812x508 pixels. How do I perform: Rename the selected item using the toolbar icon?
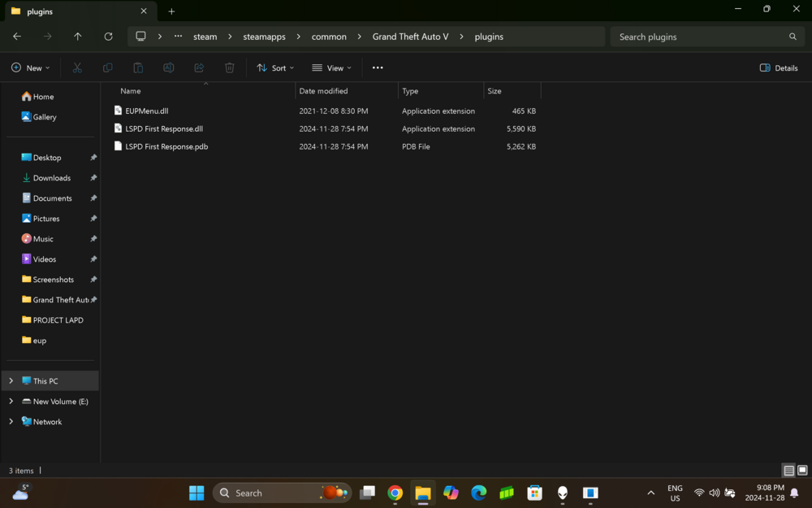click(168, 67)
